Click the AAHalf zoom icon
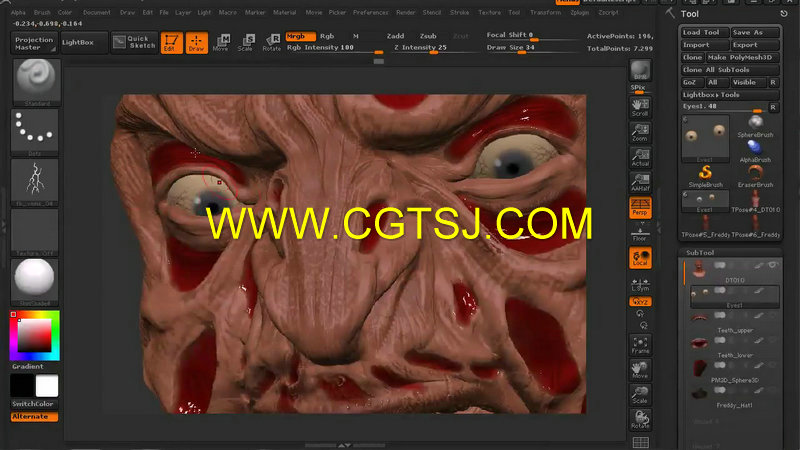This screenshot has height=450, width=800. click(x=640, y=182)
